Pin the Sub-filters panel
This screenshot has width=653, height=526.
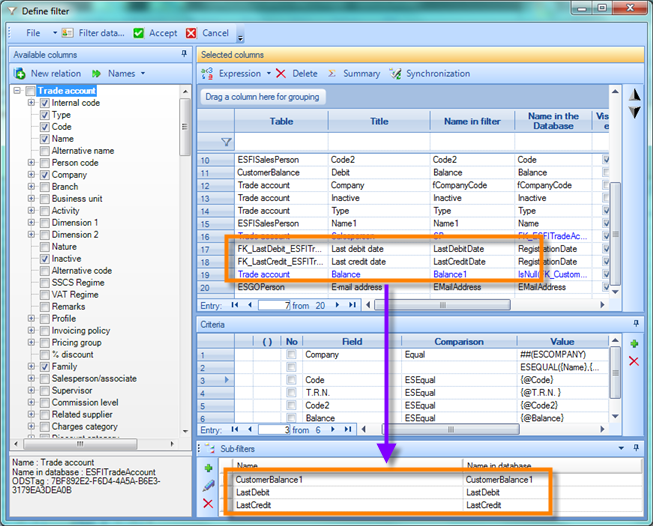coord(636,447)
